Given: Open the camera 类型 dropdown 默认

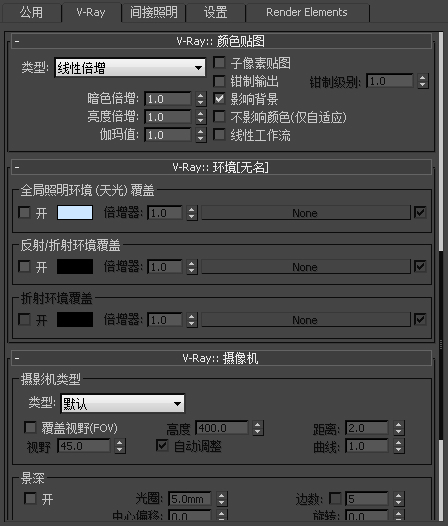Looking at the screenshot, I should point(122,404).
